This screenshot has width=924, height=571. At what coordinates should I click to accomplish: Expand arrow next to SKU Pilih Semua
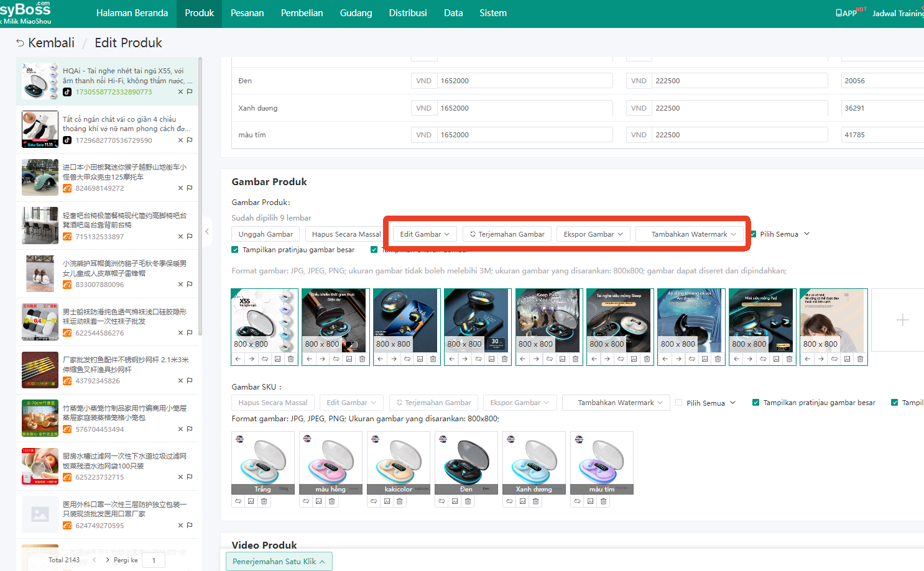click(733, 403)
